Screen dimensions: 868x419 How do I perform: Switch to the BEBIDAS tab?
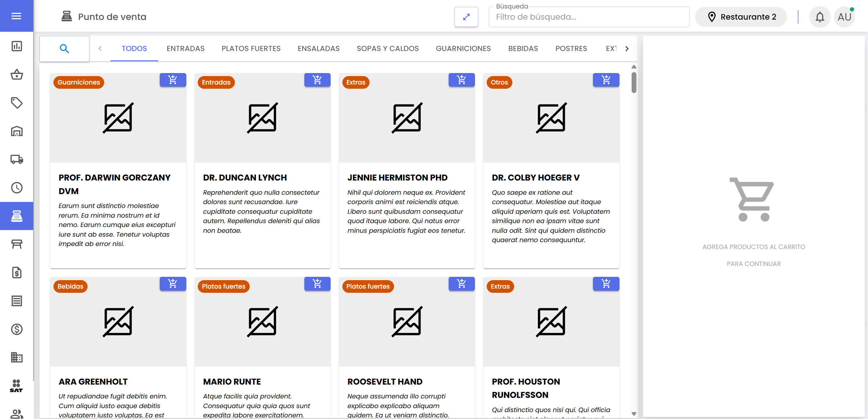pyautogui.click(x=523, y=49)
